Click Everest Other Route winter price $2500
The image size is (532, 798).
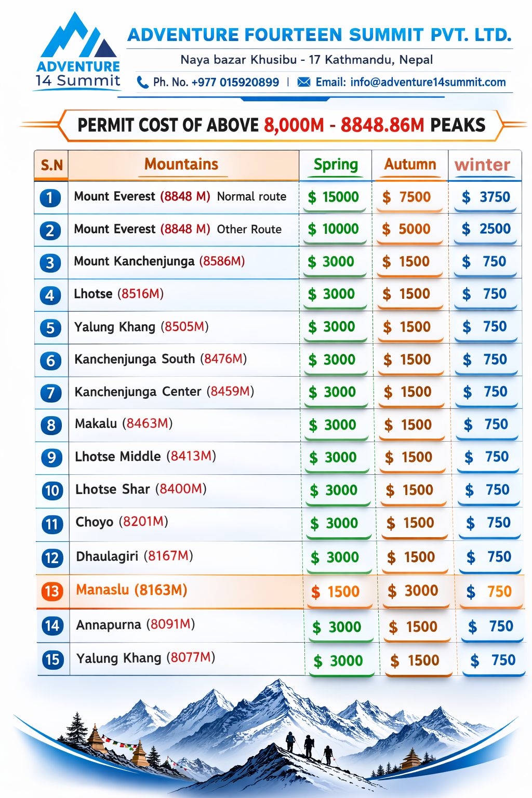[x=486, y=229]
